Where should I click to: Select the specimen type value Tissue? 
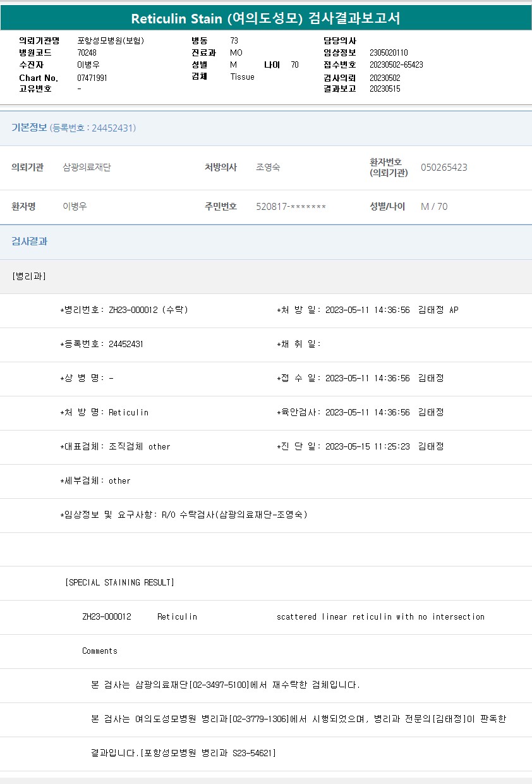242,77
